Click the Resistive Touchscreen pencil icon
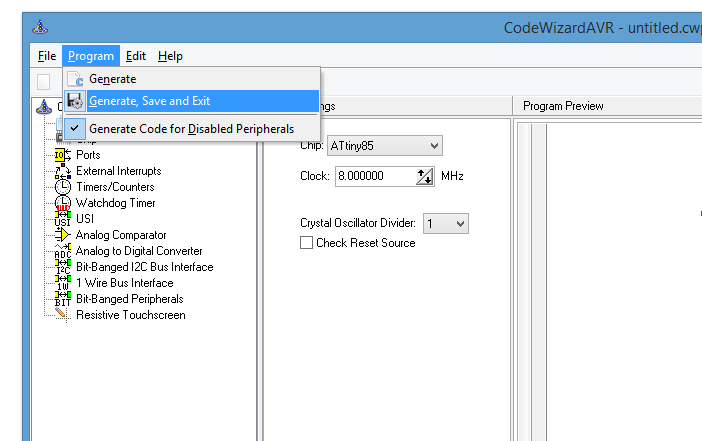Viewport: 702px width, 441px height. click(63, 315)
